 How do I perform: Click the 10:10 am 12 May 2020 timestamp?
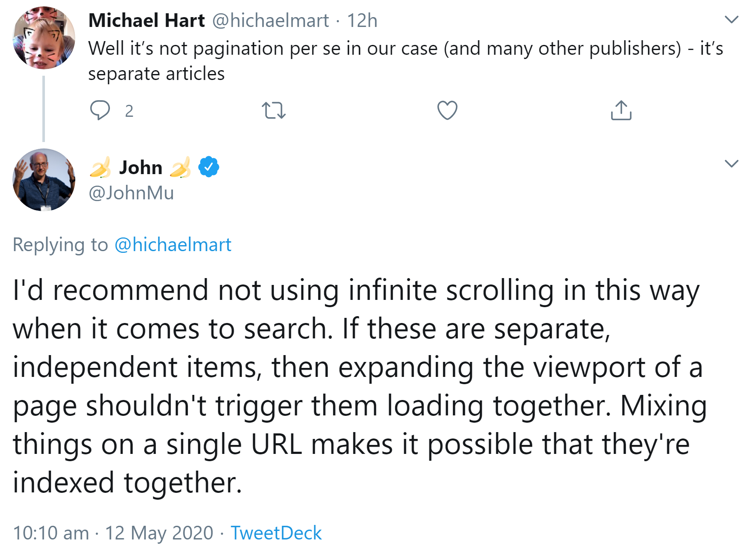[x=113, y=533]
